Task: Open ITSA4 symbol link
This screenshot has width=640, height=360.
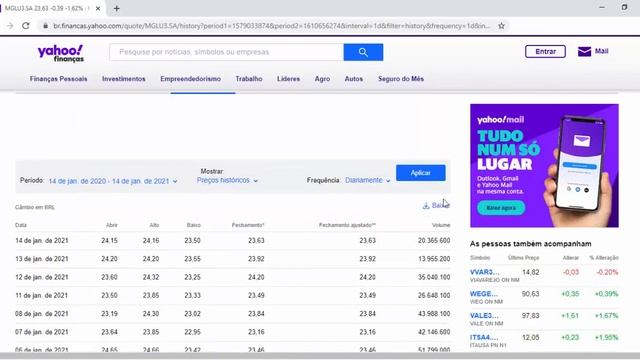Action: coord(484,337)
